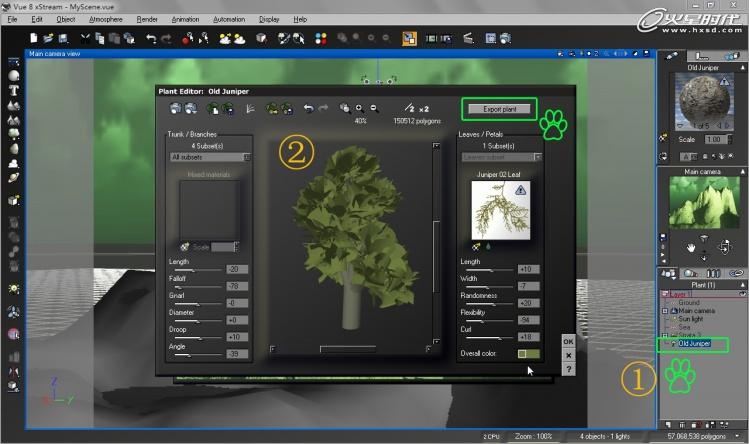Click the Sun light tool in left toolbar
The image size is (749, 444).
coord(13,289)
